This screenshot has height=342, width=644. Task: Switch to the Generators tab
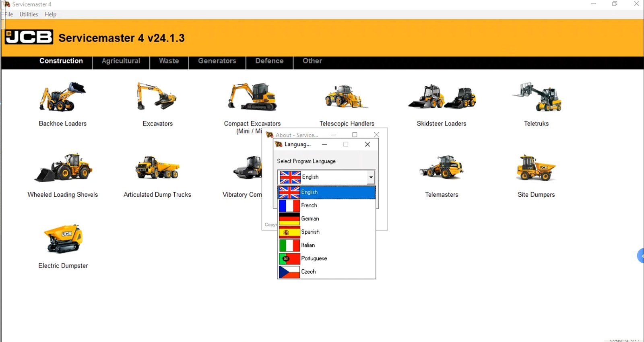pos(217,61)
